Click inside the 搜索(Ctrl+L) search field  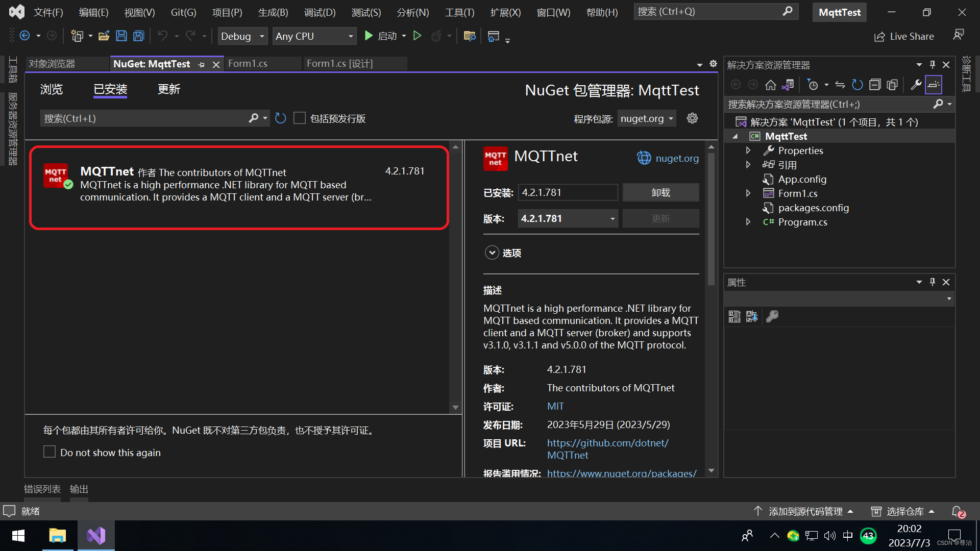click(x=143, y=118)
